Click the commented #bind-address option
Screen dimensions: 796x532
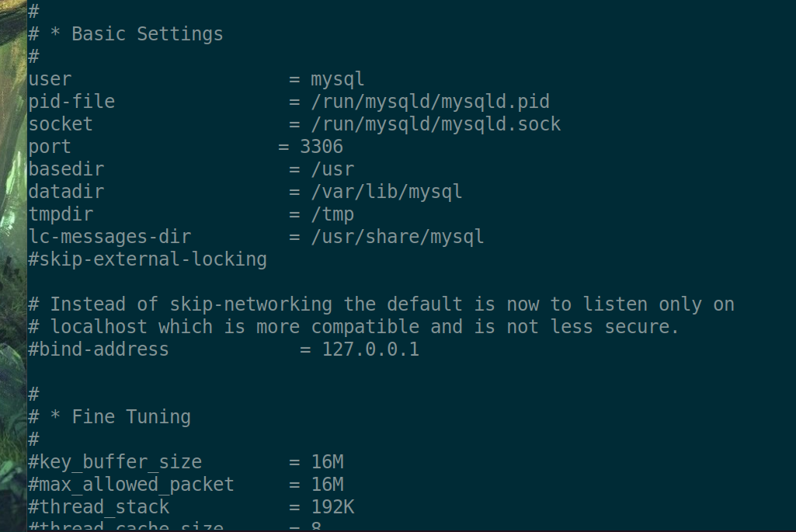(99, 349)
